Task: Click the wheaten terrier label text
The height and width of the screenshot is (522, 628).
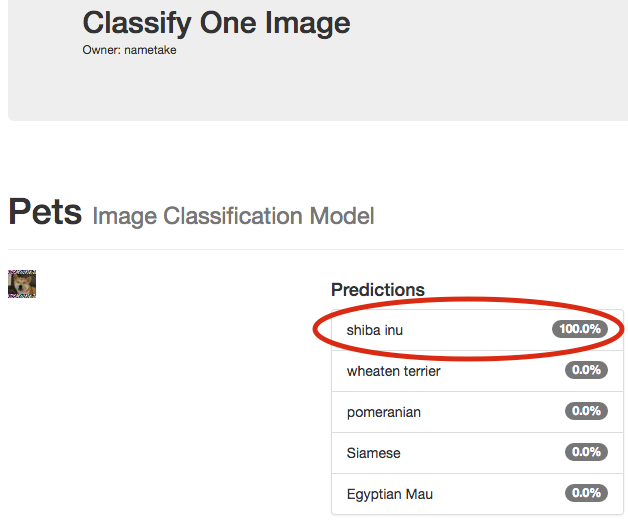Action: [x=393, y=371]
